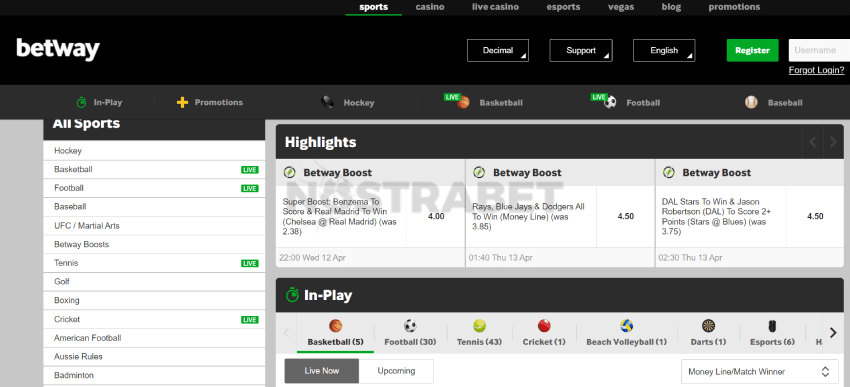This screenshot has height=387, width=850.
Task: Open In-Play stopwatch icon in navigation bar
Action: (81, 102)
